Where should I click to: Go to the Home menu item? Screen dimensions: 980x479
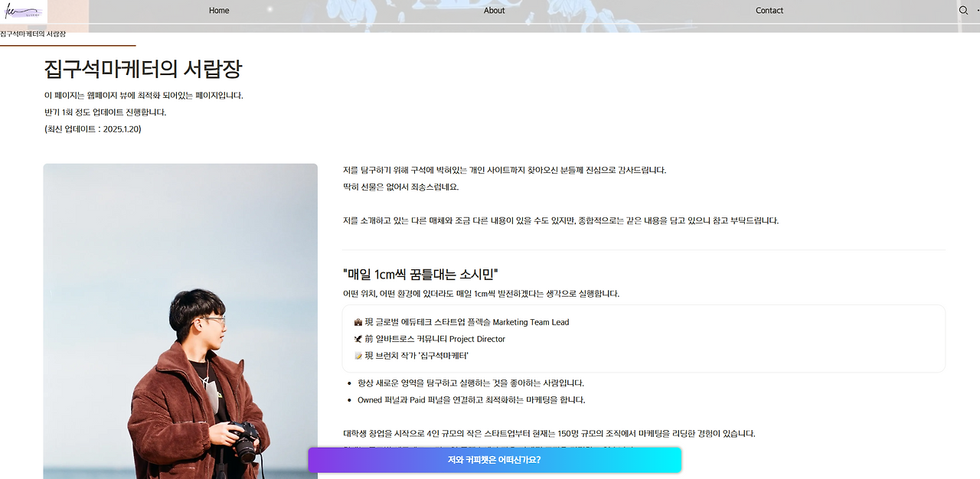tap(219, 11)
